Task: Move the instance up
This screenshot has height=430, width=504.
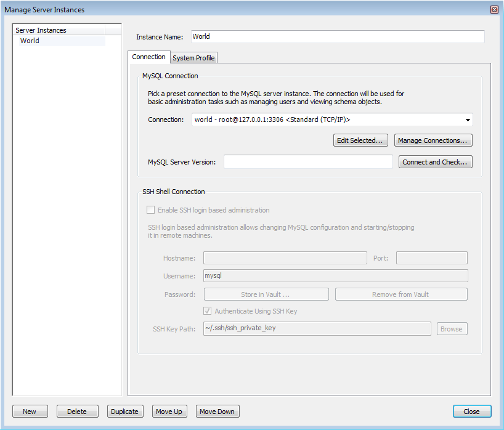Action: click(x=169, y=411)
